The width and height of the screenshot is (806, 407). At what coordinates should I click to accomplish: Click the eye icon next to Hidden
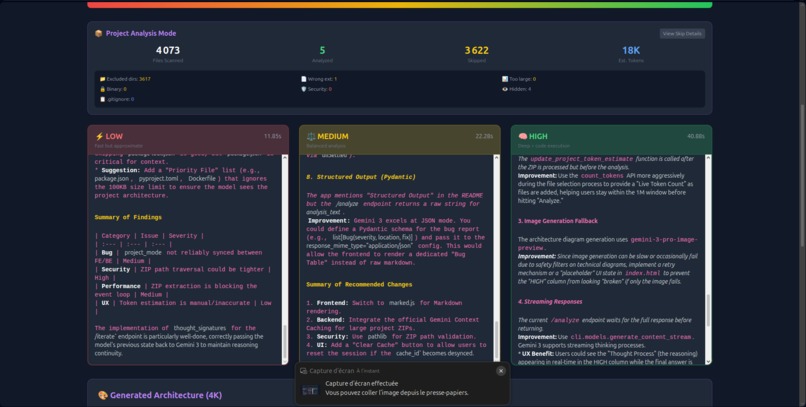point(505,89)
